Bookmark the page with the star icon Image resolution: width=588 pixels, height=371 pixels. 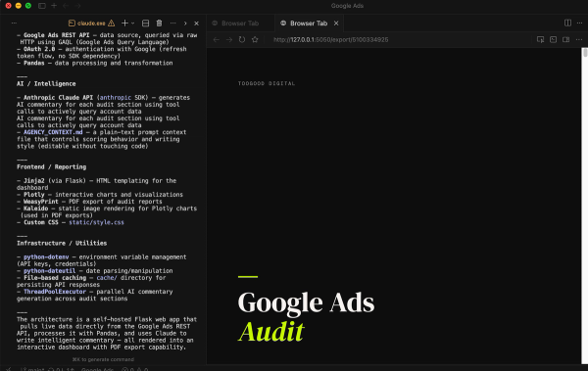click(x=255, y=40)
